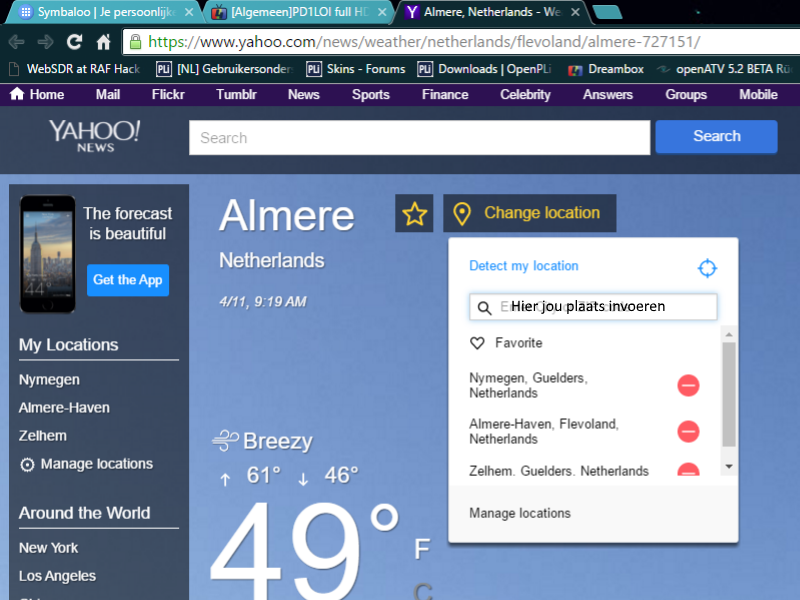Open Zelhem under My Locations
This screenshot has width=800, height=600.
43,436
